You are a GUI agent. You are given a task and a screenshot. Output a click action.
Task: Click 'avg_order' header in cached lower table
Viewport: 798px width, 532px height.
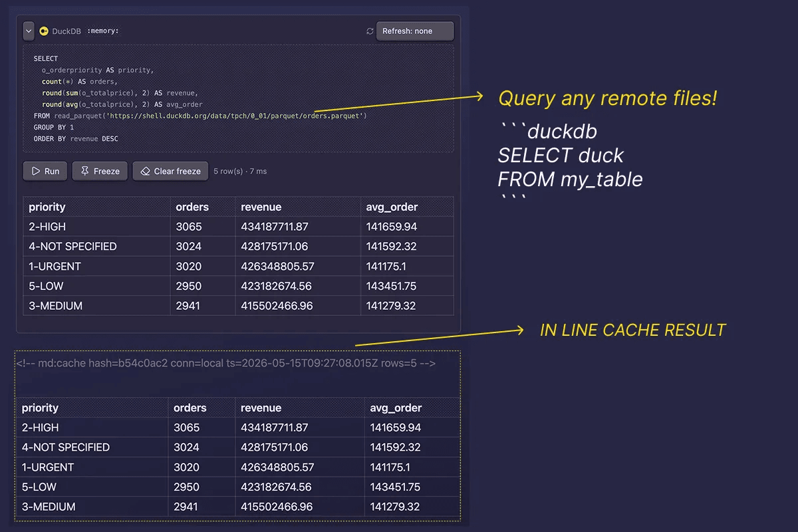396,408
